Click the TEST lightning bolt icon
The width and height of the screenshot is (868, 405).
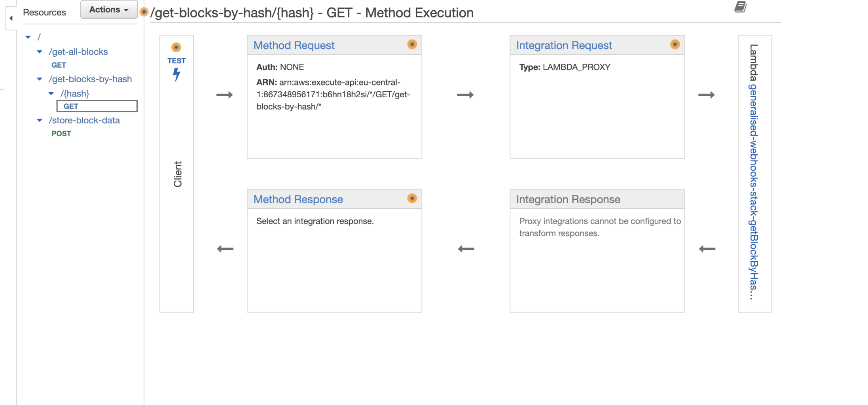pyautogui.click(x=176, y=74)
